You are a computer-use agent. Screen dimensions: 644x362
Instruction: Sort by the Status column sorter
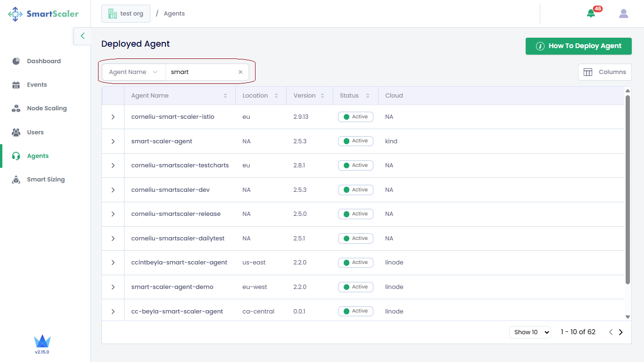[368, 96]
